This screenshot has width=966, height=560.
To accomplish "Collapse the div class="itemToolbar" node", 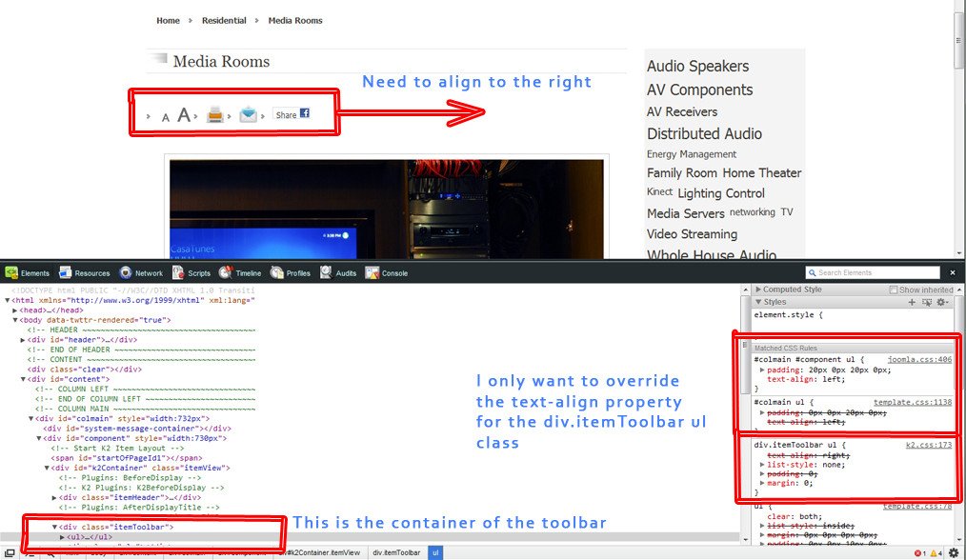I will (54, 527).
